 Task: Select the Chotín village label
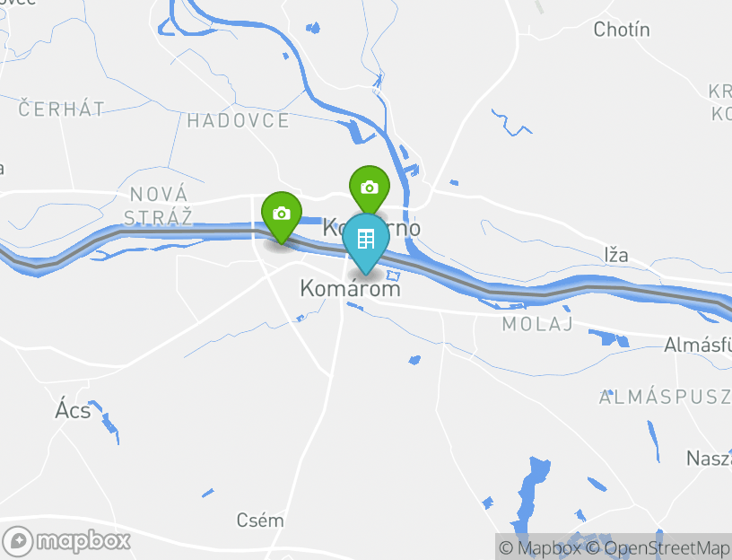(622, 30)
